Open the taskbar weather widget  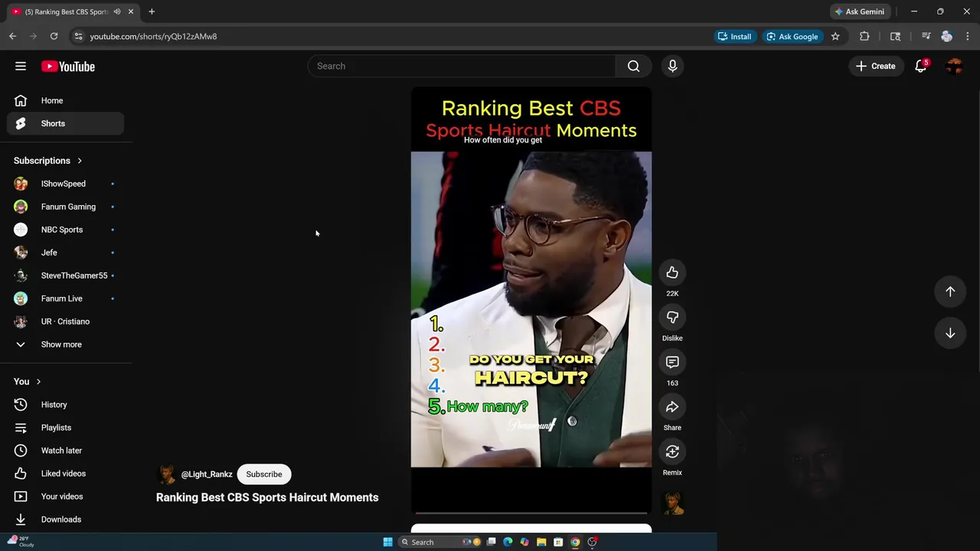(21, 542)
